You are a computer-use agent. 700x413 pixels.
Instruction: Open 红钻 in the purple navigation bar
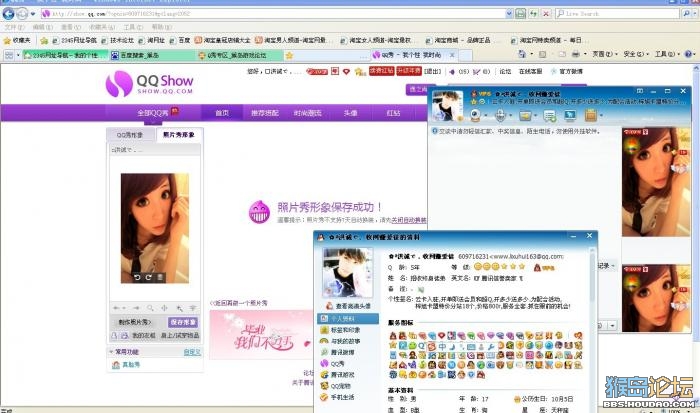(393, 113)
